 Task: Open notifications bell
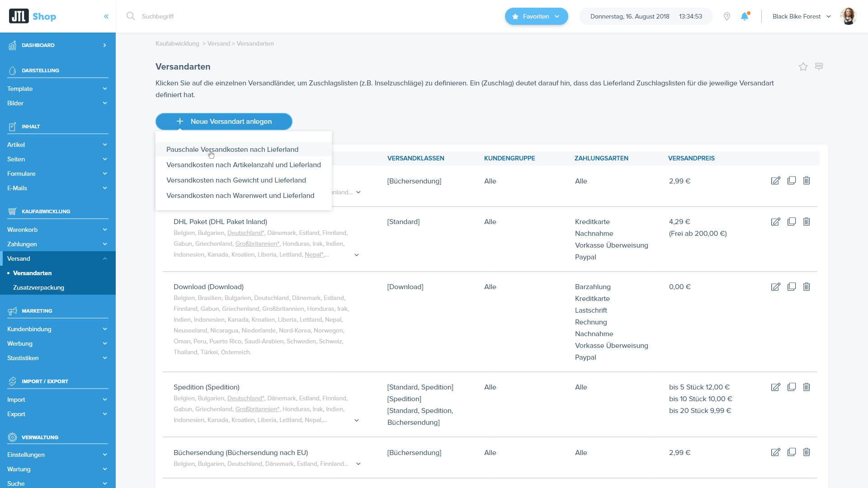click(x=745, y=16)
